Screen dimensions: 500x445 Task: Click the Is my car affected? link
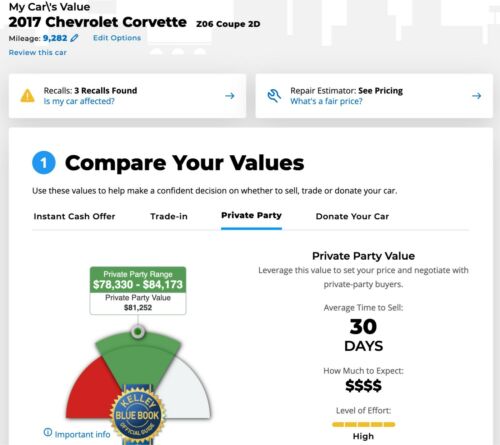point(79,101)
